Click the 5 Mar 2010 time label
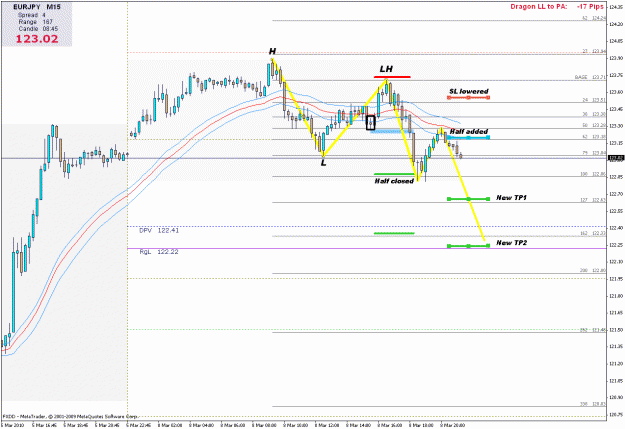 point(13,425)
